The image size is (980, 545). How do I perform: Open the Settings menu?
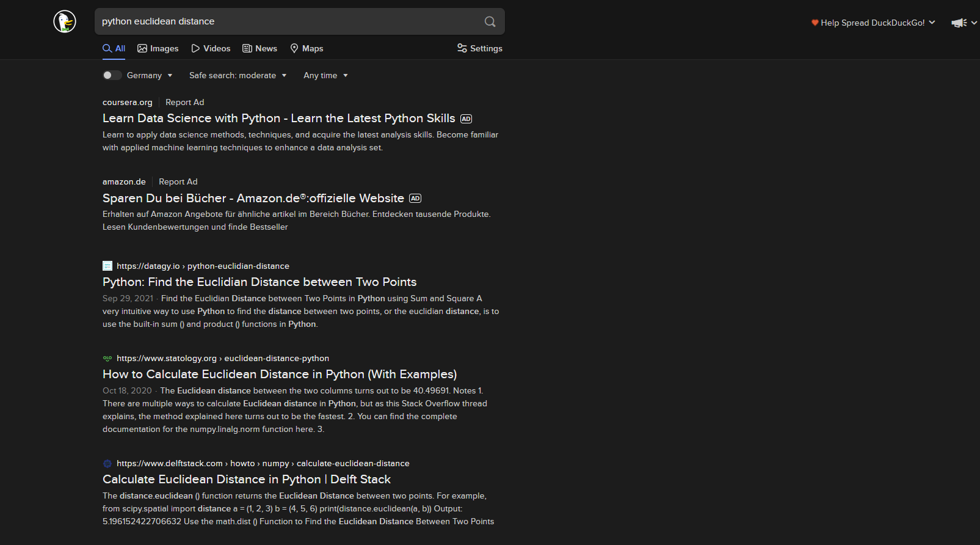click(x=480, y=48)
